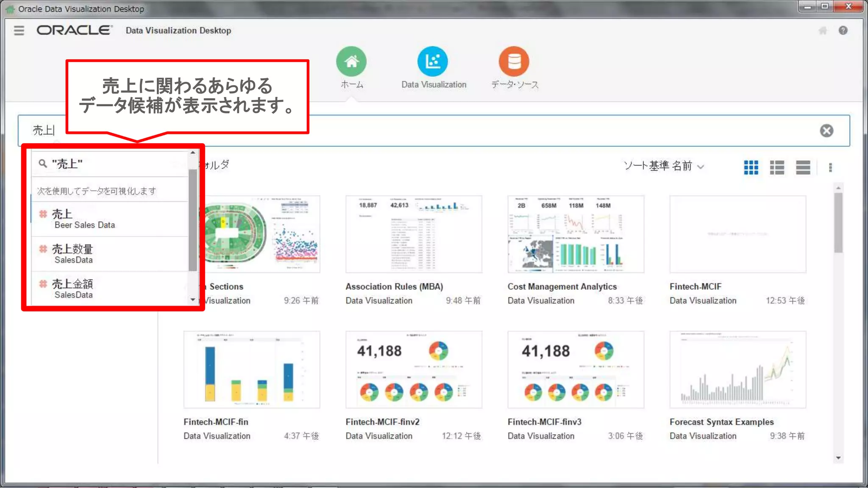868x488 pixels.
Task: Click the 9:38 午前 timestamp
Action: (x=787, y=436)
